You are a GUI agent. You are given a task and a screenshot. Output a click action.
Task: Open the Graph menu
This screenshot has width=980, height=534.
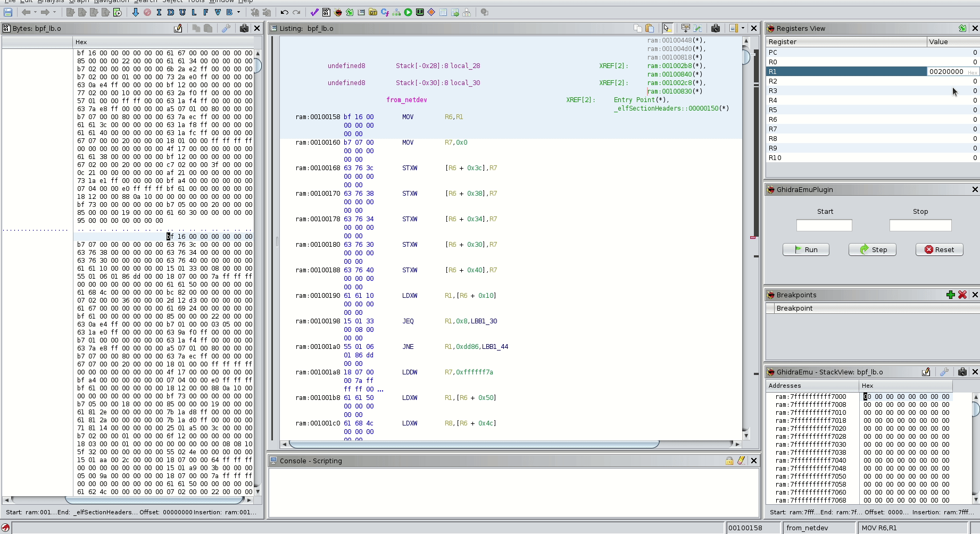(x=79, y=2)
